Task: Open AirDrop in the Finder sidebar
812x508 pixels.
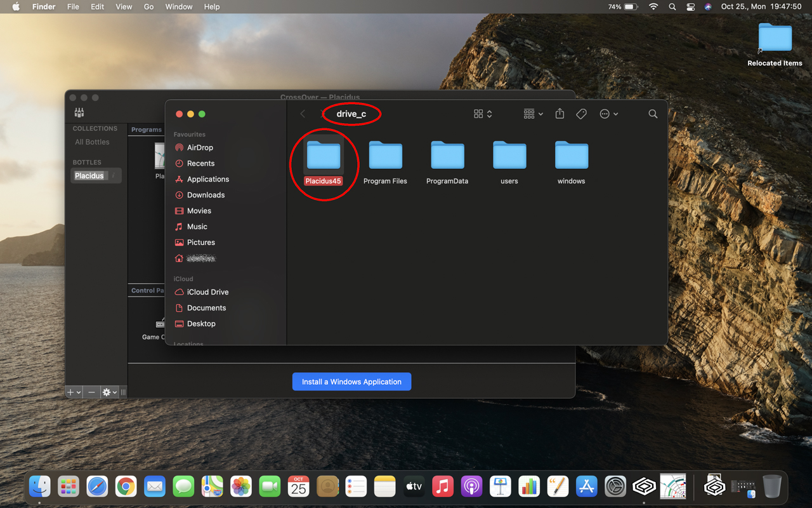Action: point(193,147)
